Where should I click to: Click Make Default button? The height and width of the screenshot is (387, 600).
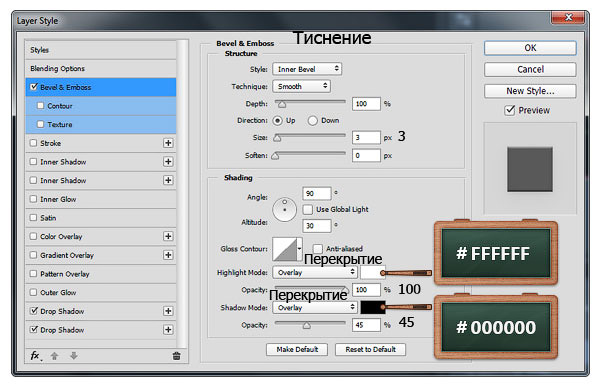tap(297, 349)
